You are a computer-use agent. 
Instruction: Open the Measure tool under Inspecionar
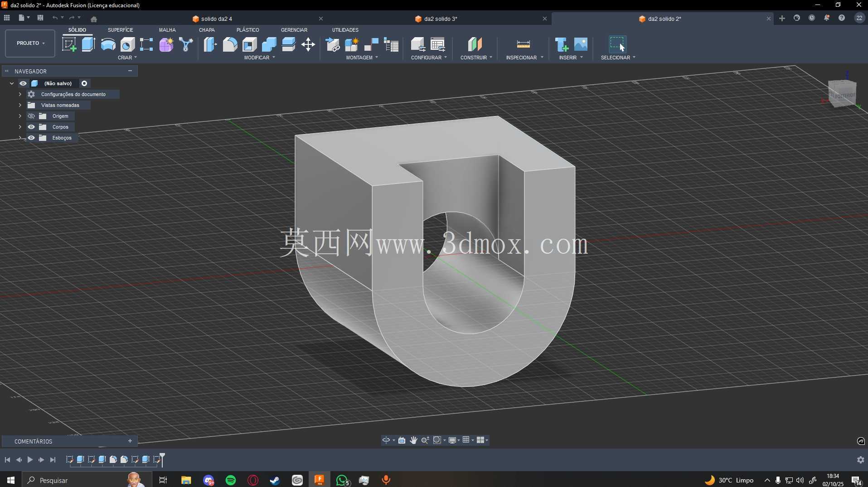[523, 44]
